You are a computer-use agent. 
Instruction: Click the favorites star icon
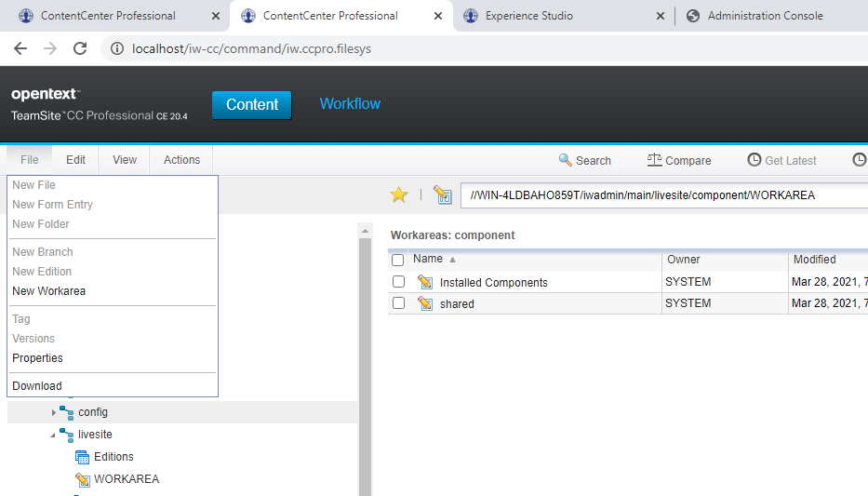[398, 194]
